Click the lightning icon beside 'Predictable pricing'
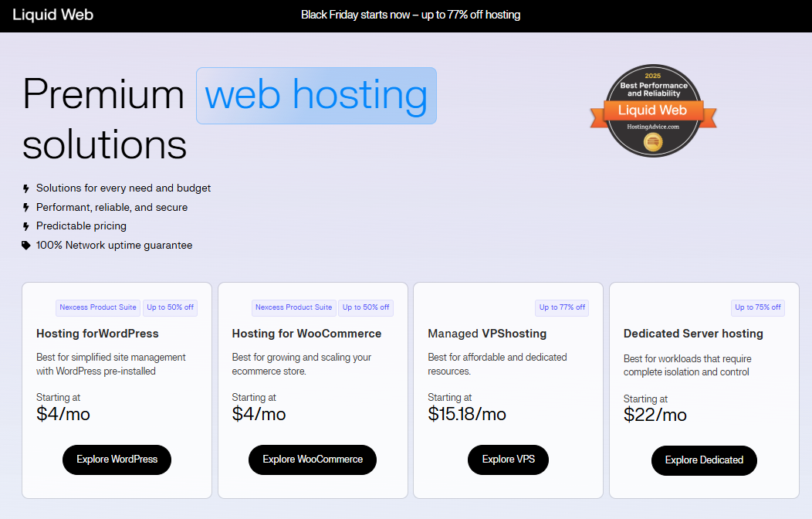 [x=24, y=226]
